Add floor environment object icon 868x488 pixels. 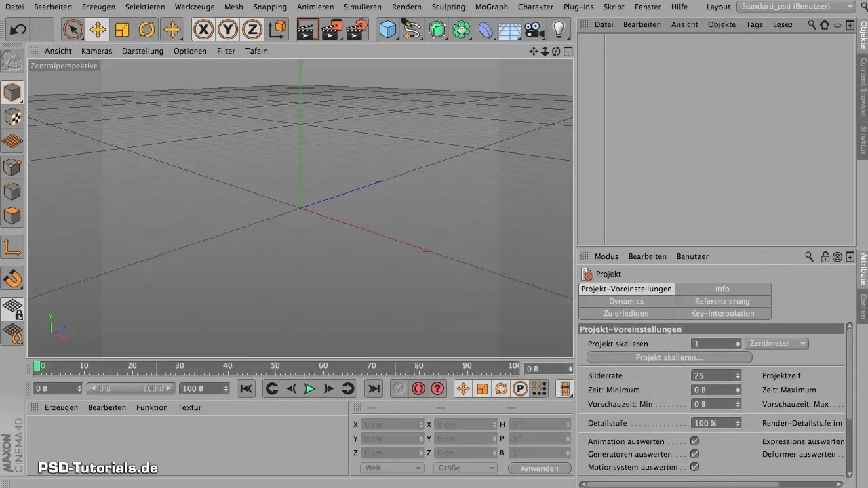[510, 30]
